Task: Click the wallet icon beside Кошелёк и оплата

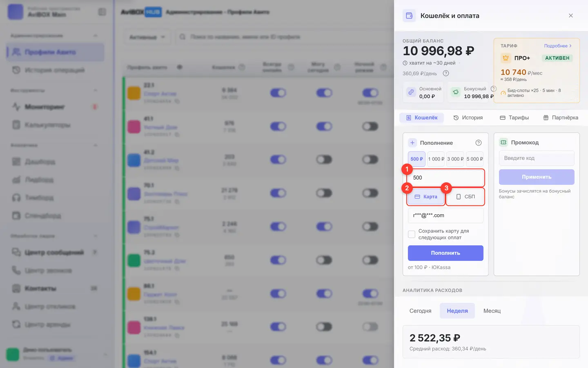Action: pos(409,16)
